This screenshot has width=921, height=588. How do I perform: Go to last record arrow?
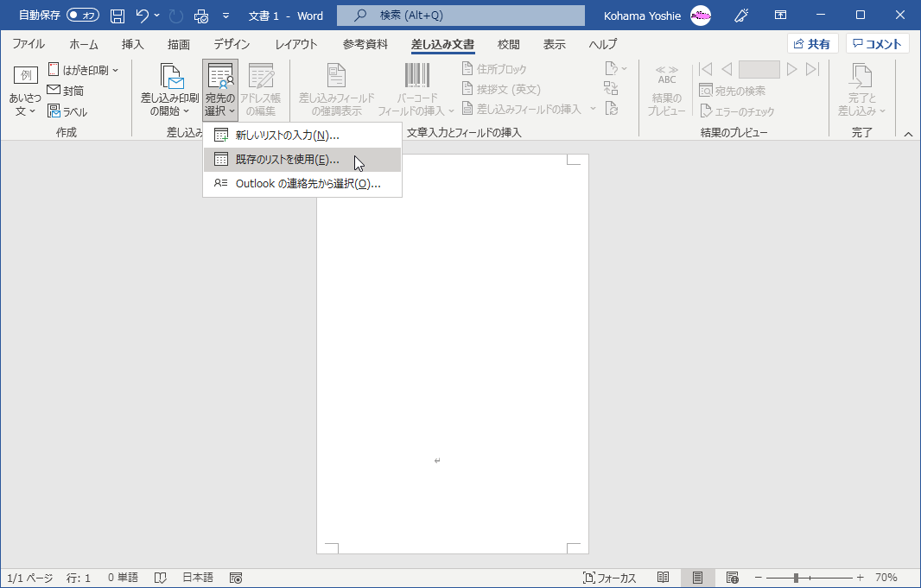(x=812, y=69)
